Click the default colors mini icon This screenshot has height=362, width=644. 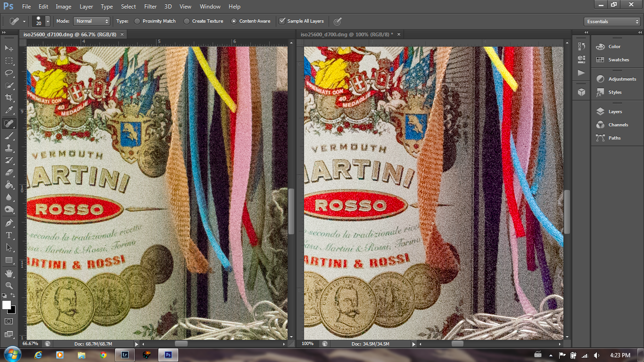tap(4, 296)
